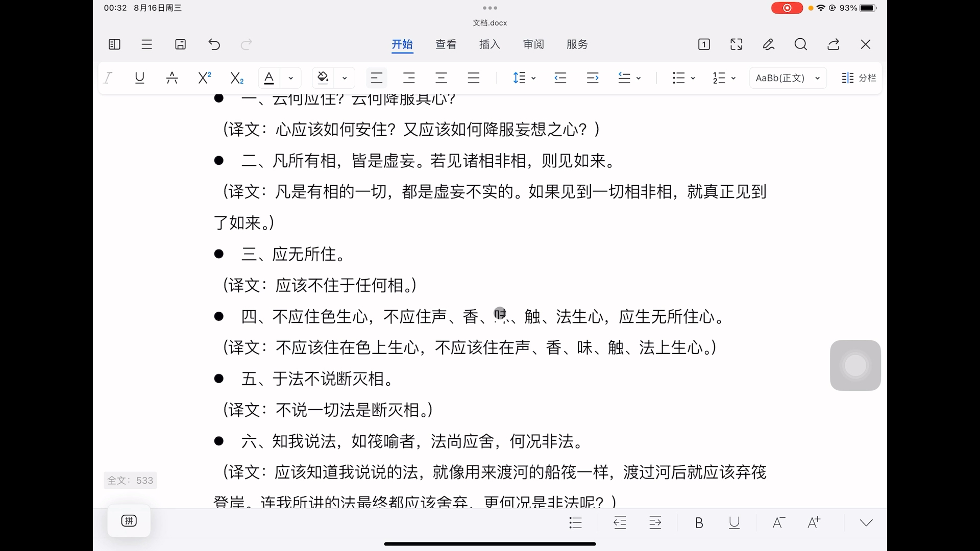Toggle strikethrough formatting
This screenshot has width=980, height=551.
172,78
